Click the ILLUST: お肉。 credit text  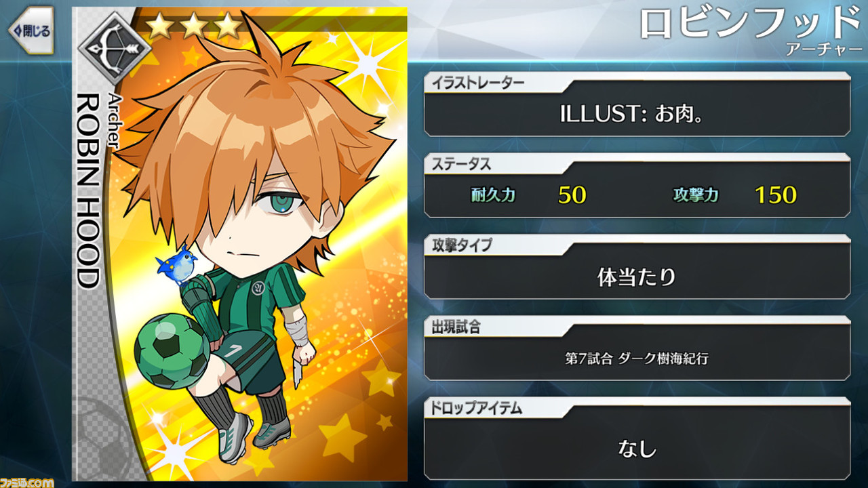(631, 114)
